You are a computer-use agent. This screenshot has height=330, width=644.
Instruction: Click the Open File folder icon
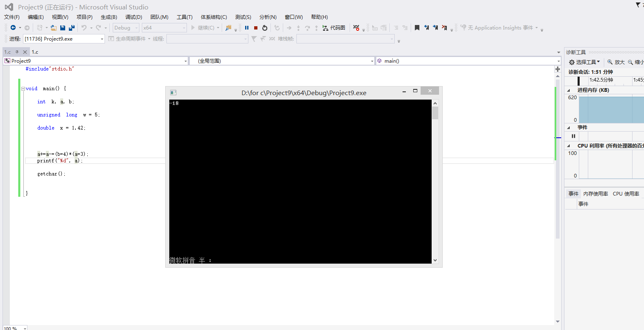tap(53, 28)
